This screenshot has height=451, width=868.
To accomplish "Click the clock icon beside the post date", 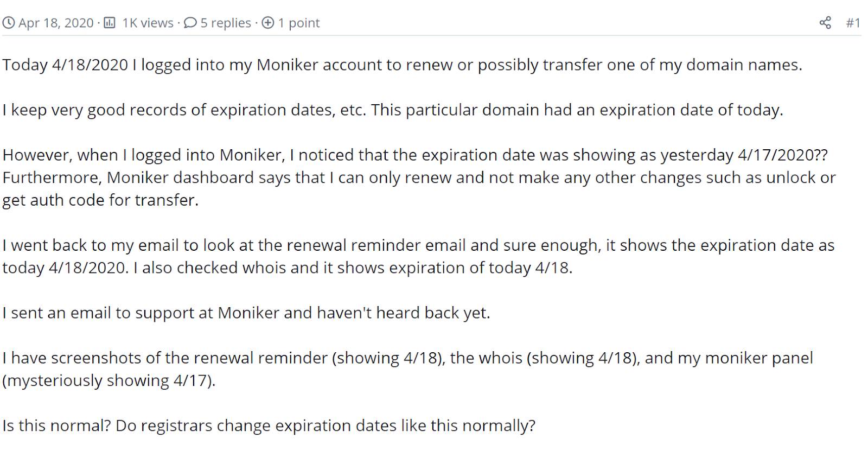I will pos(8,23).
